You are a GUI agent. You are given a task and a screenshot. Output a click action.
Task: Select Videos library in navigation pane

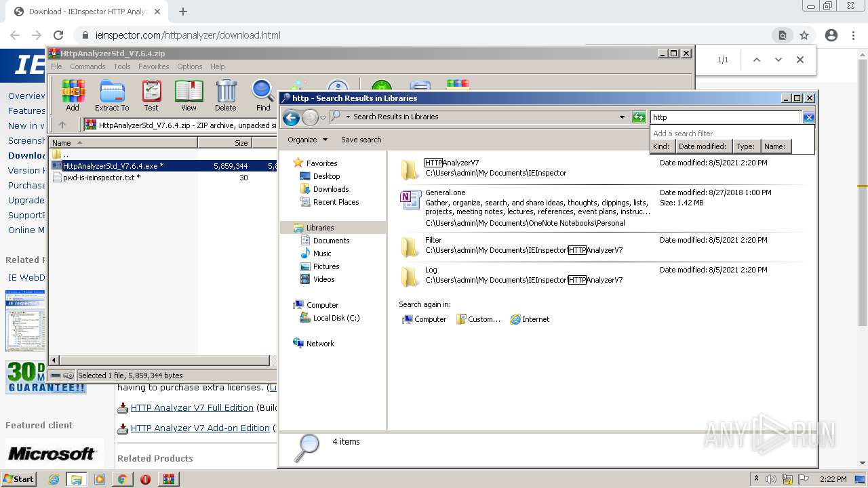[x=323, y=279]
